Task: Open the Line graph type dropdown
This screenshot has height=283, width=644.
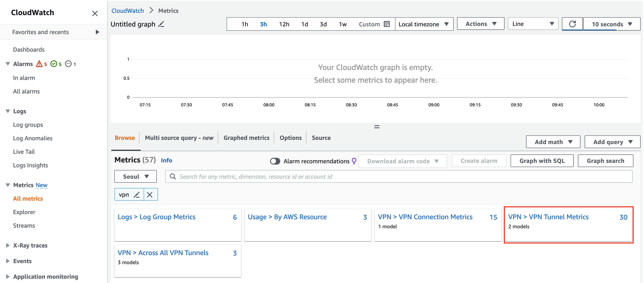Action: 533,24
